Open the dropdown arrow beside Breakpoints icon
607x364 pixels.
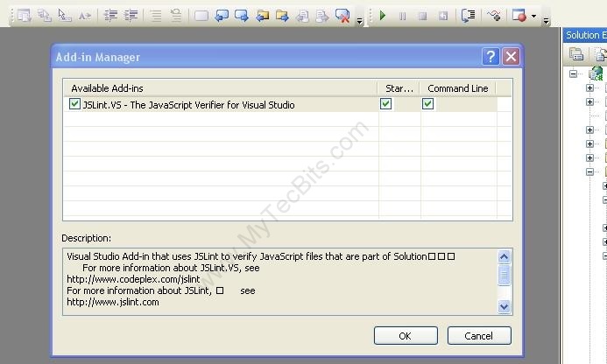[533, 16]
